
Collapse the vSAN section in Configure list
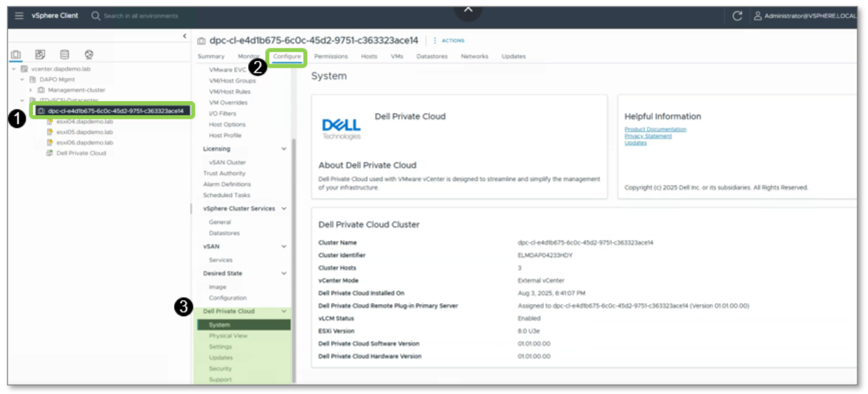click(x=284, y=247)
